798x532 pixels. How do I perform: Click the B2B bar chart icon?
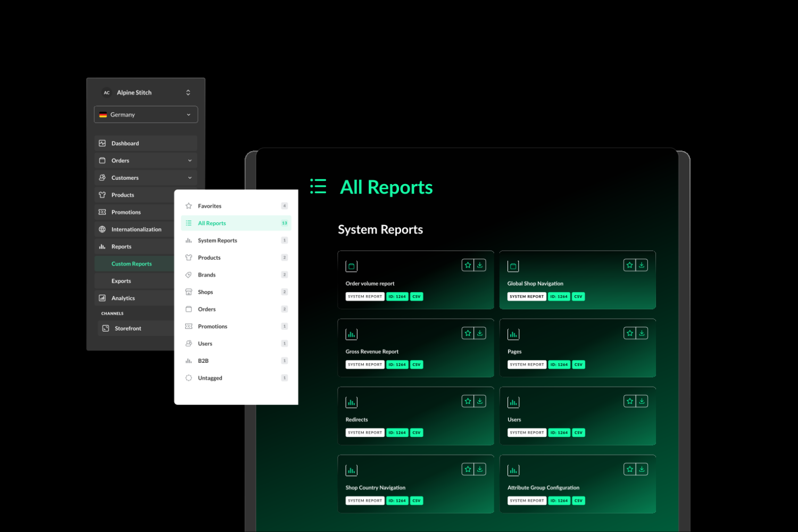coord(188,361)
